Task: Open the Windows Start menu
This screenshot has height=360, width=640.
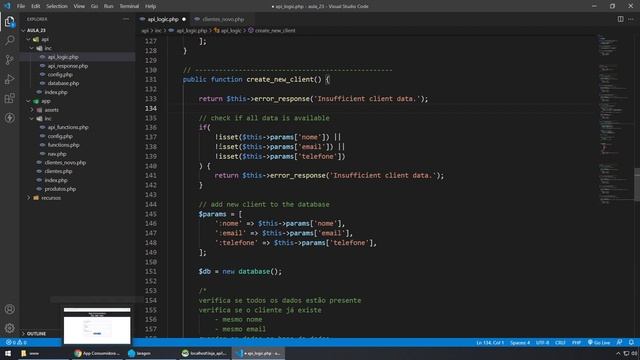Action: click(x=8, y=353)
